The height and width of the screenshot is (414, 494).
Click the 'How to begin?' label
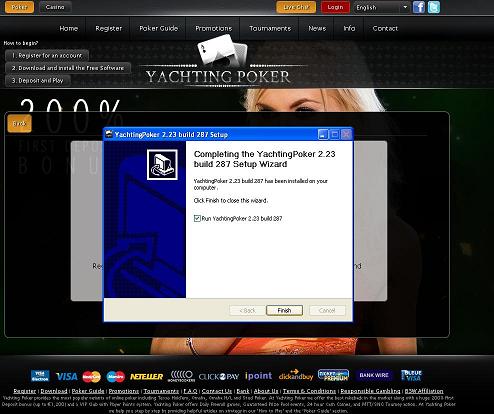[21, 43]
